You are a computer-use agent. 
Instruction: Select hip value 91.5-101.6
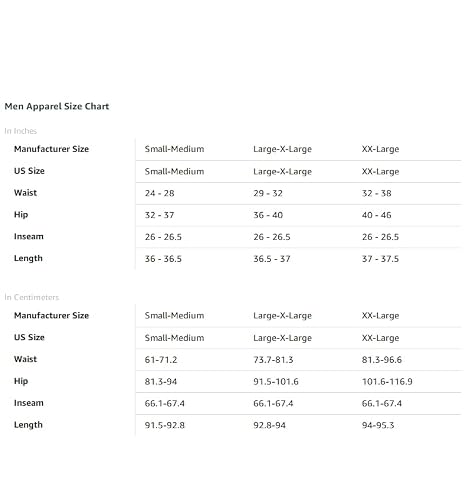(276, 381)
